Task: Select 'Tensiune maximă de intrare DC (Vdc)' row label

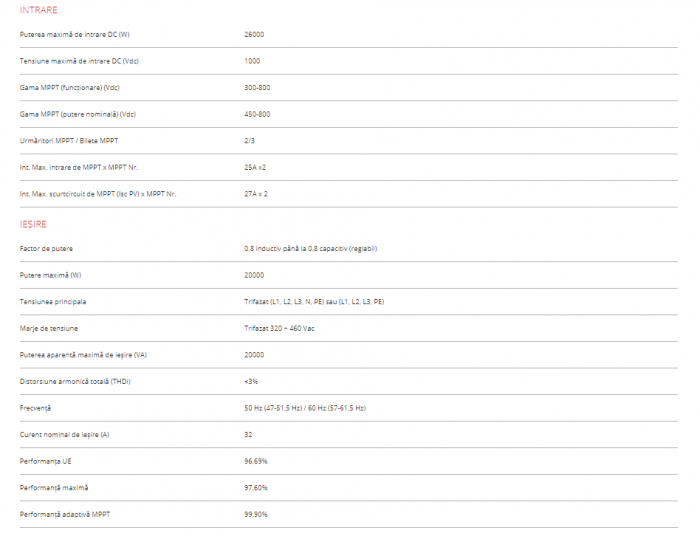Action: point(79,61)
